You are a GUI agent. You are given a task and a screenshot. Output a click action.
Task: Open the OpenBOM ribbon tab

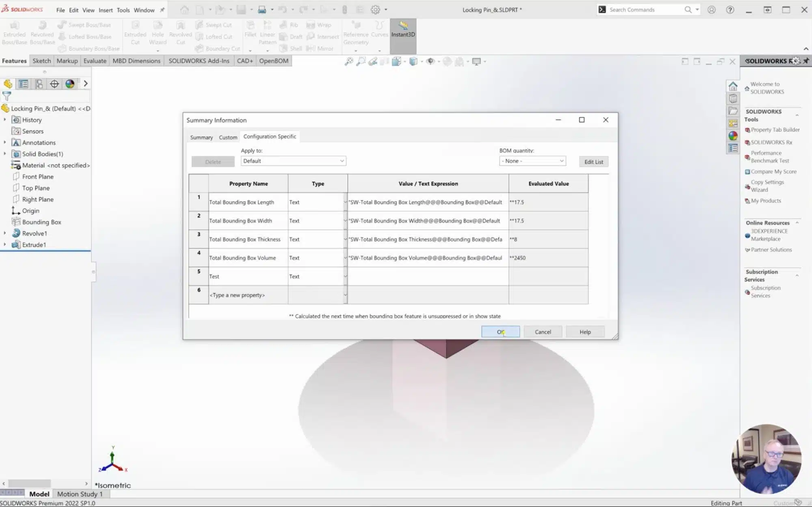click(273, 61)
